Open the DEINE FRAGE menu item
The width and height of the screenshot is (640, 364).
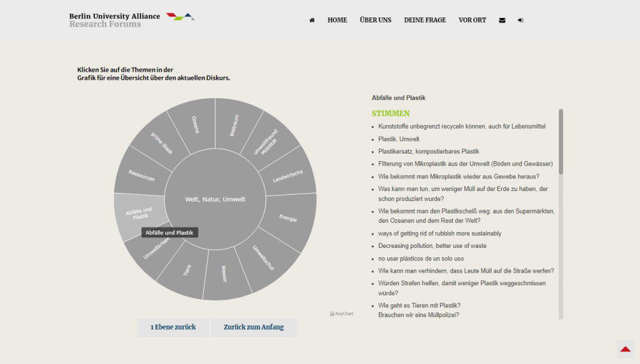click(424, 20)
